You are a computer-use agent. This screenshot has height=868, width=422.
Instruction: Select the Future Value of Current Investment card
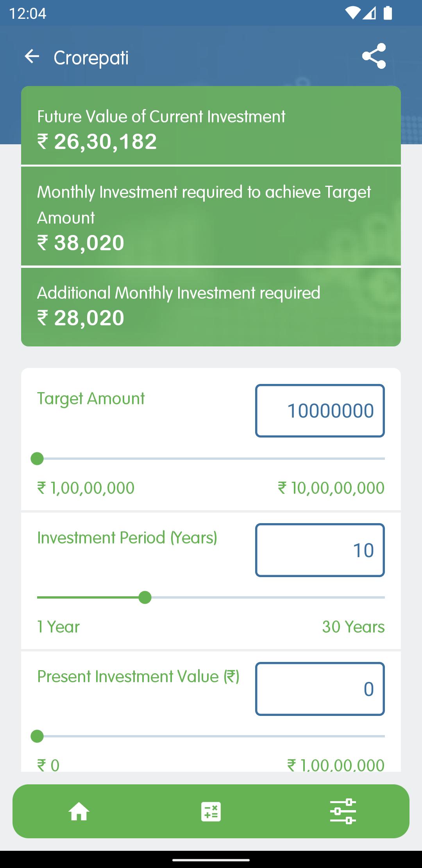coord(211,126)
